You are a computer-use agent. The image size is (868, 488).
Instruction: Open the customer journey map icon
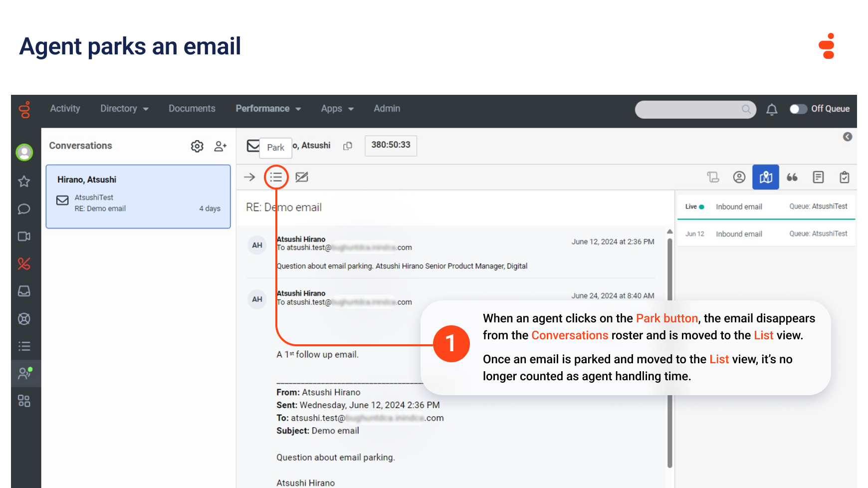pos(765,177)
